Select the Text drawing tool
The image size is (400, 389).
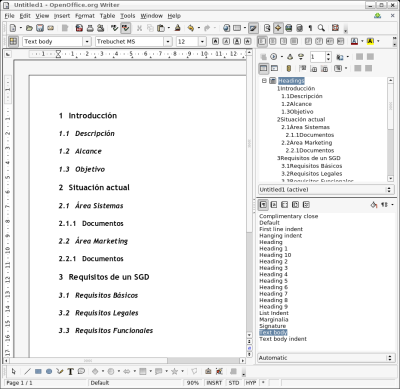70,371
